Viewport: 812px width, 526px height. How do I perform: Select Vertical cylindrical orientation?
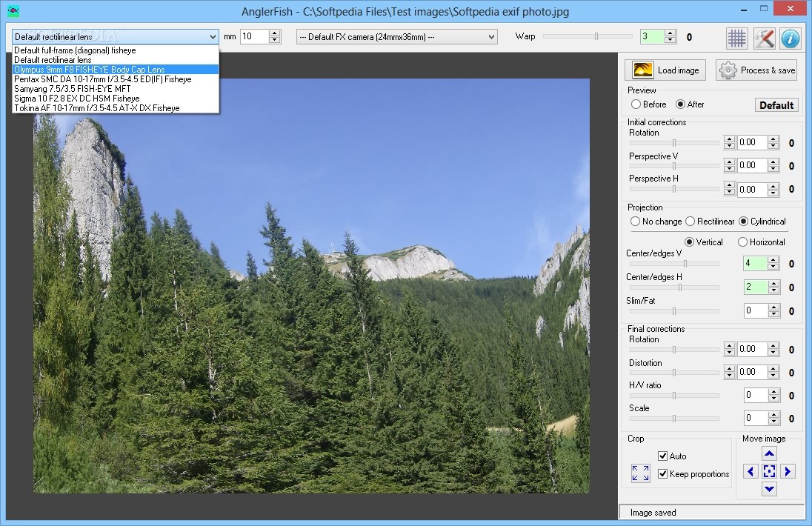704,242
